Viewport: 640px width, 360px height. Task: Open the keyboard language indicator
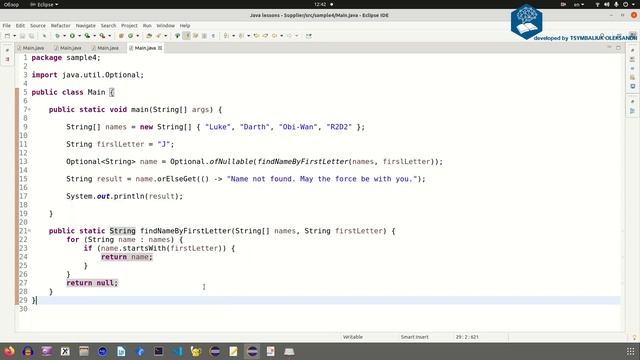(579, 4)
